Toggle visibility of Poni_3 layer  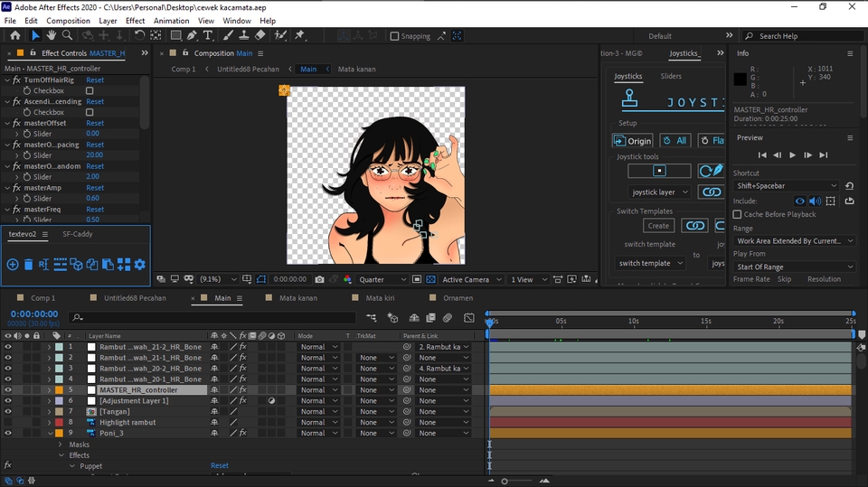click(x=8, y=434)
